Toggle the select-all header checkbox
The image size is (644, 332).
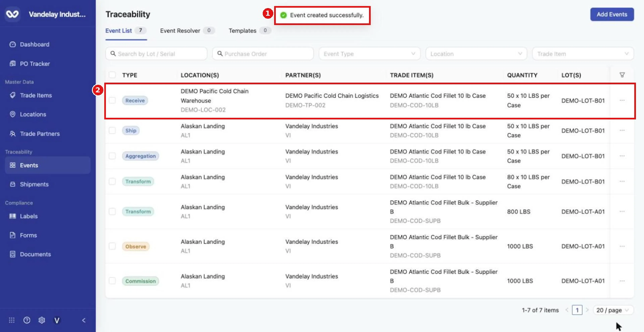[x=112, y=75]
